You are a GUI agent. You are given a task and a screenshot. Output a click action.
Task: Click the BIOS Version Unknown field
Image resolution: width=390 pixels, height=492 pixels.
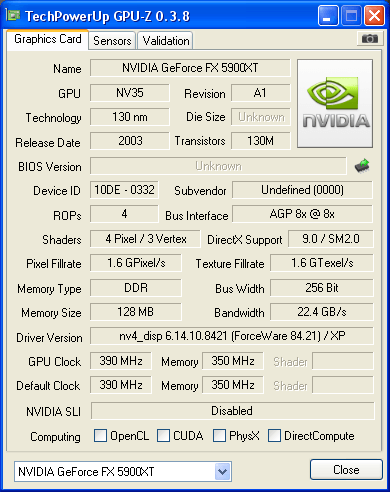coord(218,166)
